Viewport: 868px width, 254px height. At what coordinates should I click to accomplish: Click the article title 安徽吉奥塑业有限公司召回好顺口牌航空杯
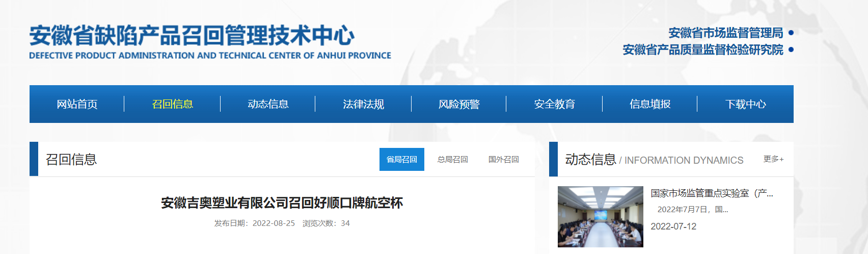[x=282, y=203]
